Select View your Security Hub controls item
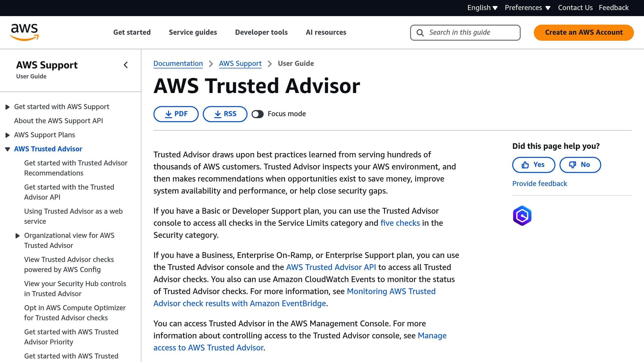 click(75, 289)
